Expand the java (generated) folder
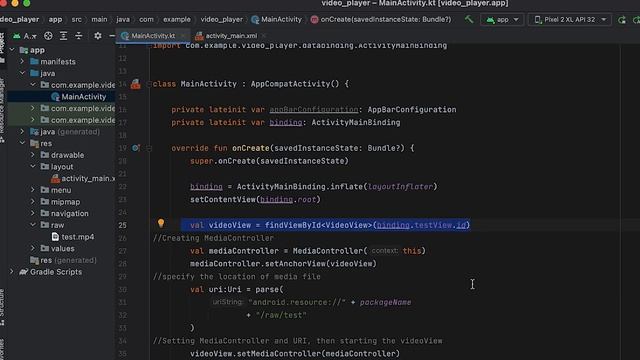The width and height of the screenshot is (640, 360). click(x=22, y=132)
